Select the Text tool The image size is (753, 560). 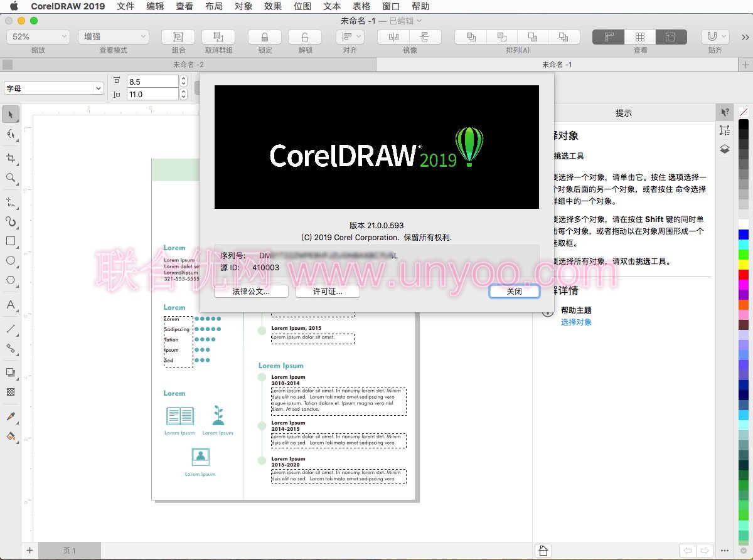[x=11, y=305]
